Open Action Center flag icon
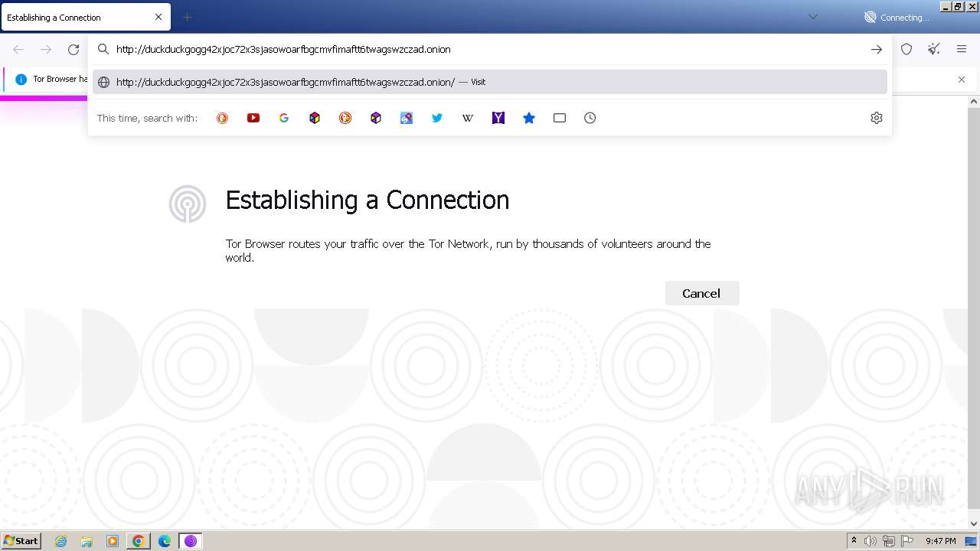This screenshot has height=551, width=980. pos(907,541)
